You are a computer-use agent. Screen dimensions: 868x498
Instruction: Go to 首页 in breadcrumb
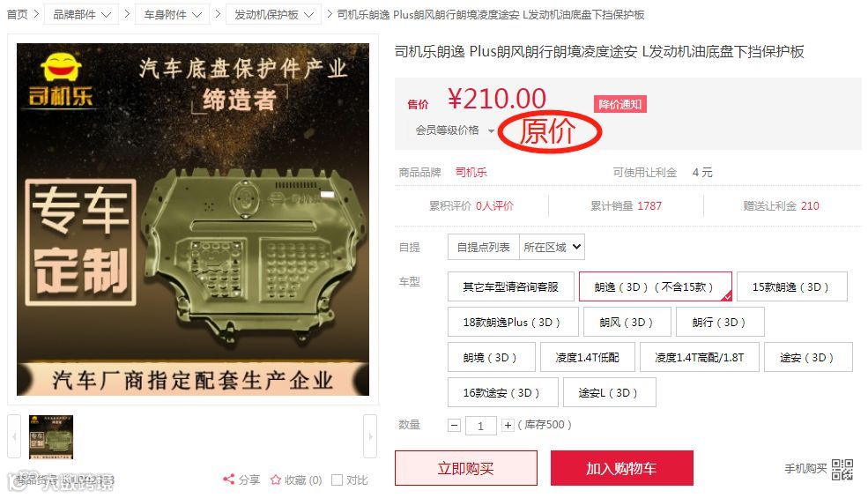(17, 14)
